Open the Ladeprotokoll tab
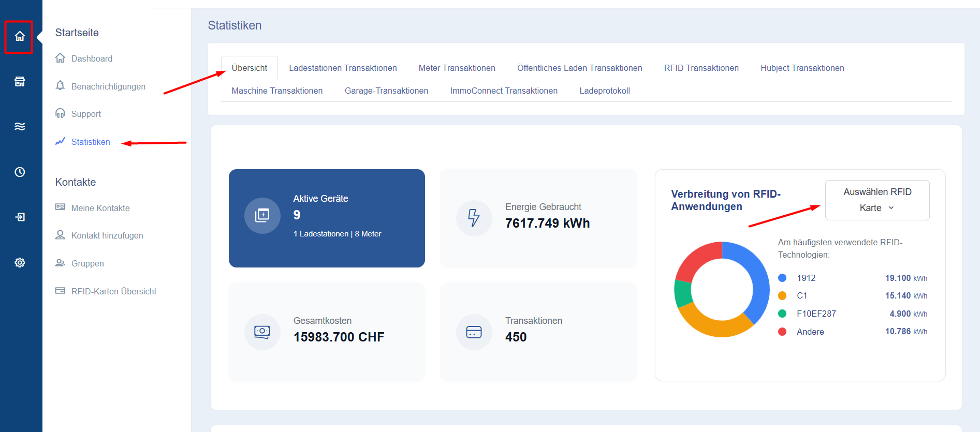The height and width of the screenshot is (432, 980). click(605, 91)
